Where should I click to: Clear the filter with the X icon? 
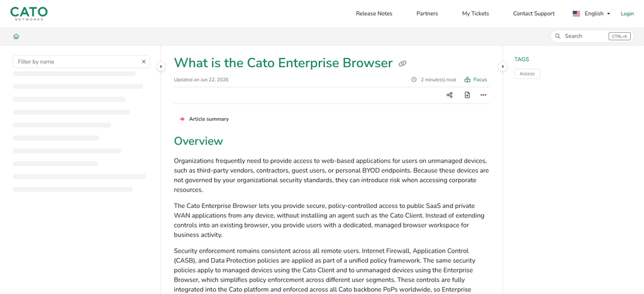pyautogui.click(x=144, y=62)
